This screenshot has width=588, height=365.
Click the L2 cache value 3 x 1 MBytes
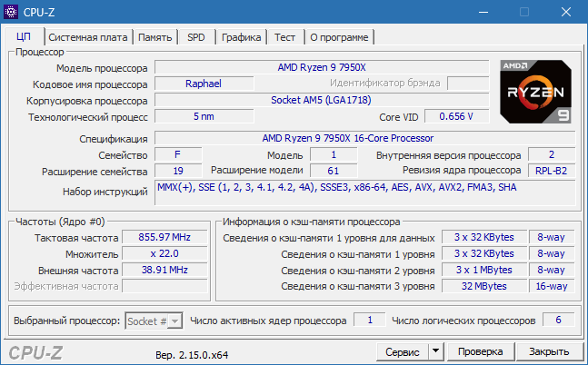click(484, 270)
